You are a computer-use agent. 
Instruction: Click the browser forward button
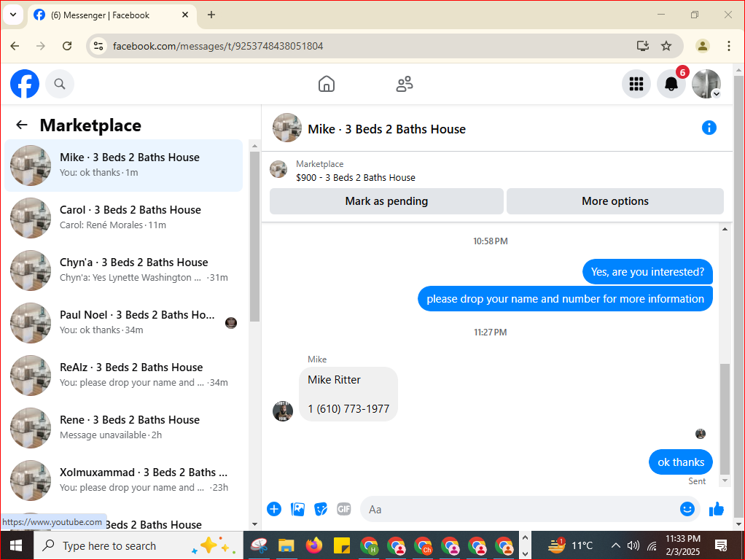41,46
